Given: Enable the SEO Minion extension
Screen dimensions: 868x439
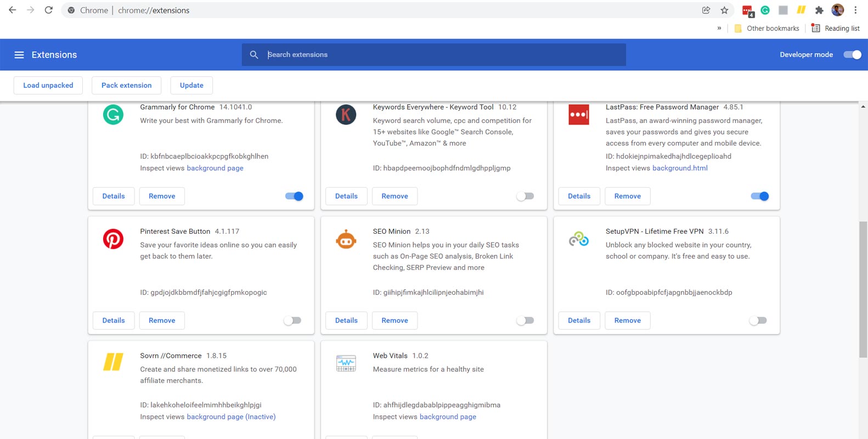Looking at the screenshot, I should (x=525, y=320).
